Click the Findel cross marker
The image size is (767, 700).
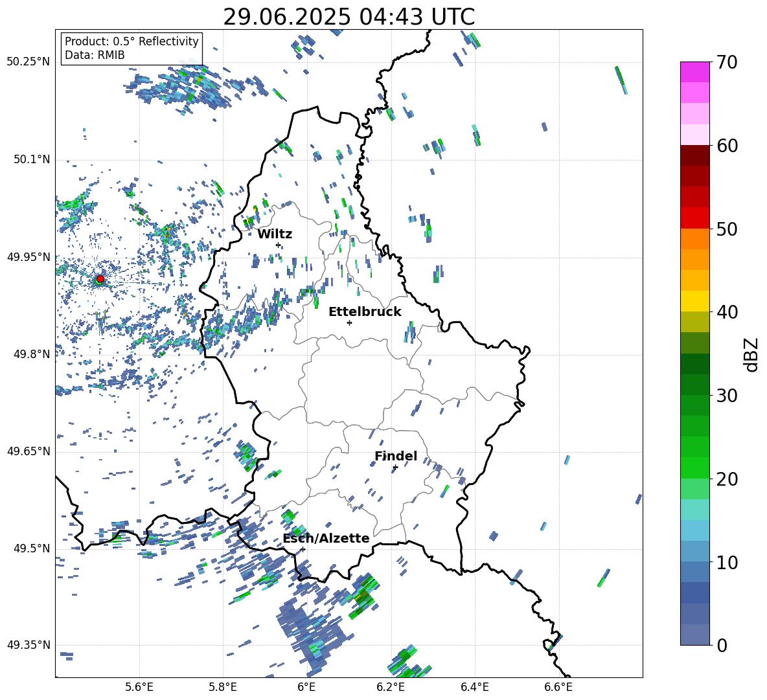pyautogui.click(x=395, y=468)
